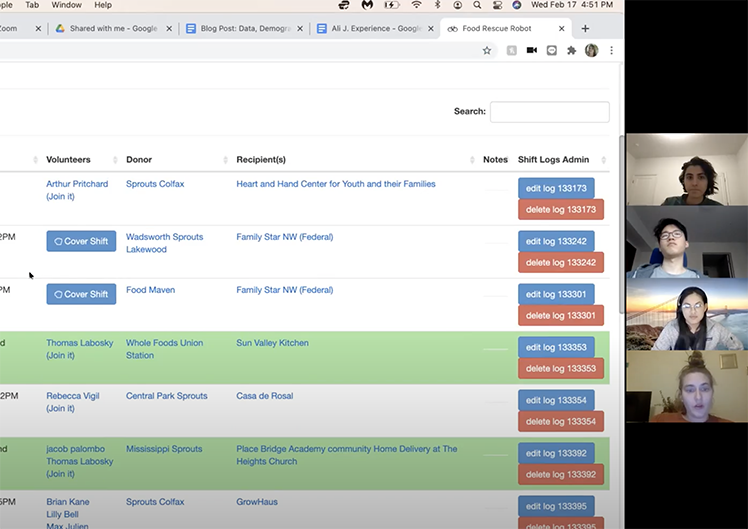Open Place Bridge Academy recipient link
This screenshot has height=529, width=748.
point(347,455)
